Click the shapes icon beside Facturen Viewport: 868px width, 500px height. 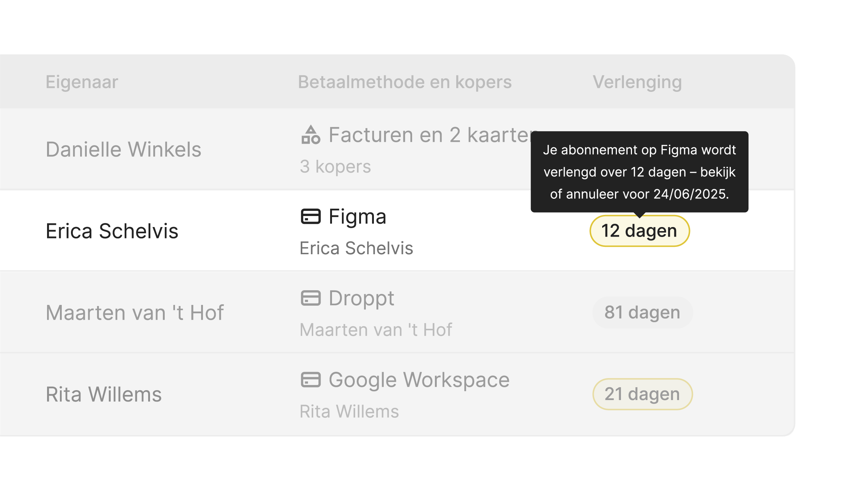311,135
